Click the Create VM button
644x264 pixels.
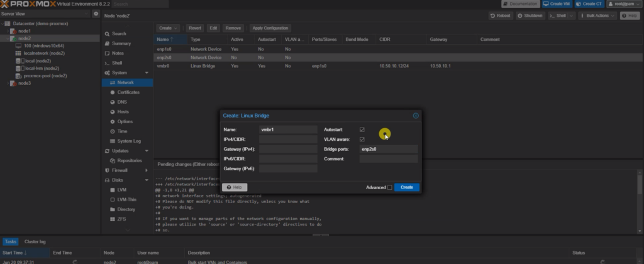click(557, 4)
